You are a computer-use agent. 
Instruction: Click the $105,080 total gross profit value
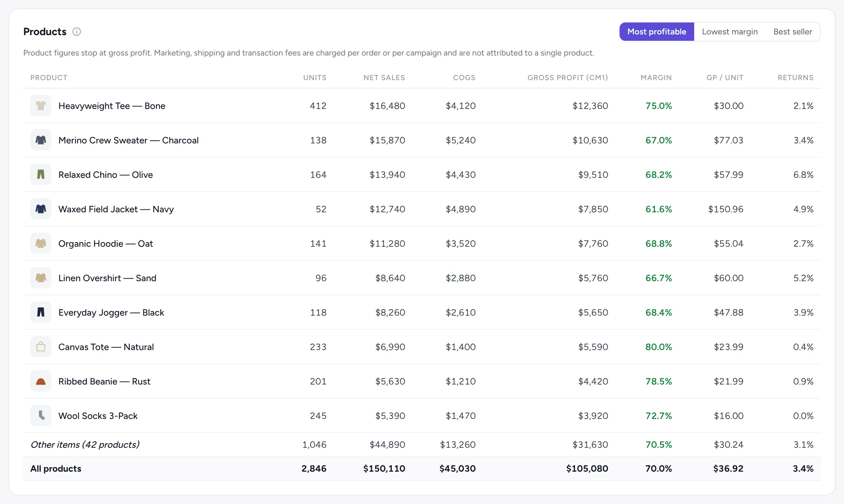(x=587, y=468)
